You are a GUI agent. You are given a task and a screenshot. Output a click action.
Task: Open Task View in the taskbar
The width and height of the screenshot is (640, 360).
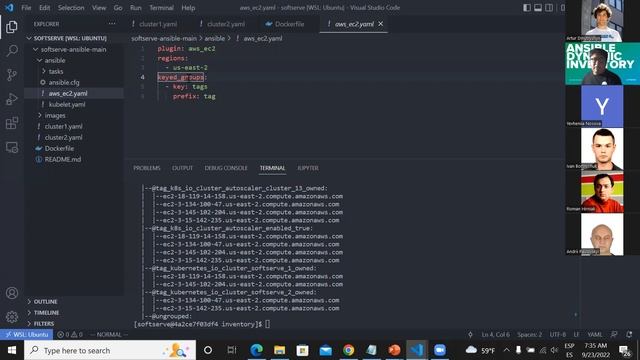(232, 350)
